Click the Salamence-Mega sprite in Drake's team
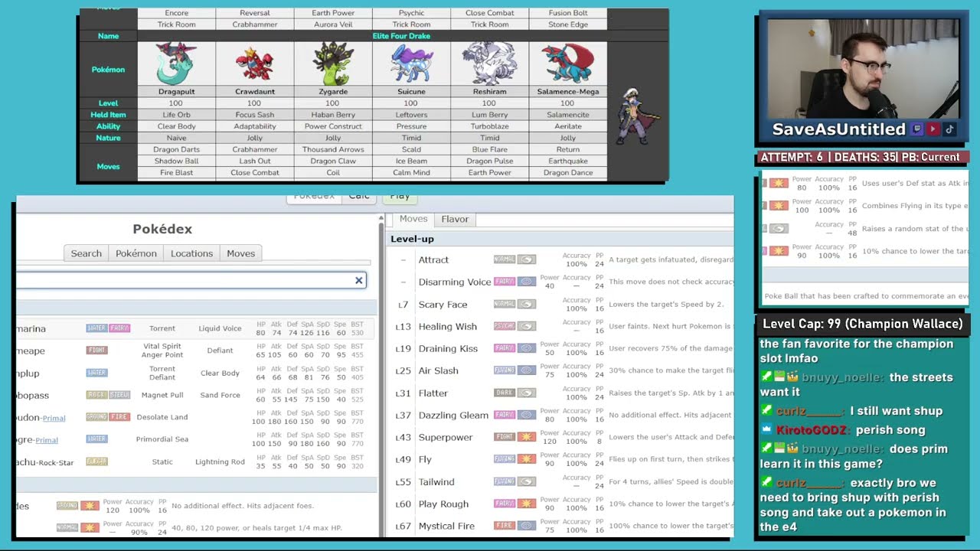The height and width of the screenshot is (551, 980). click(x=567, y=64)
